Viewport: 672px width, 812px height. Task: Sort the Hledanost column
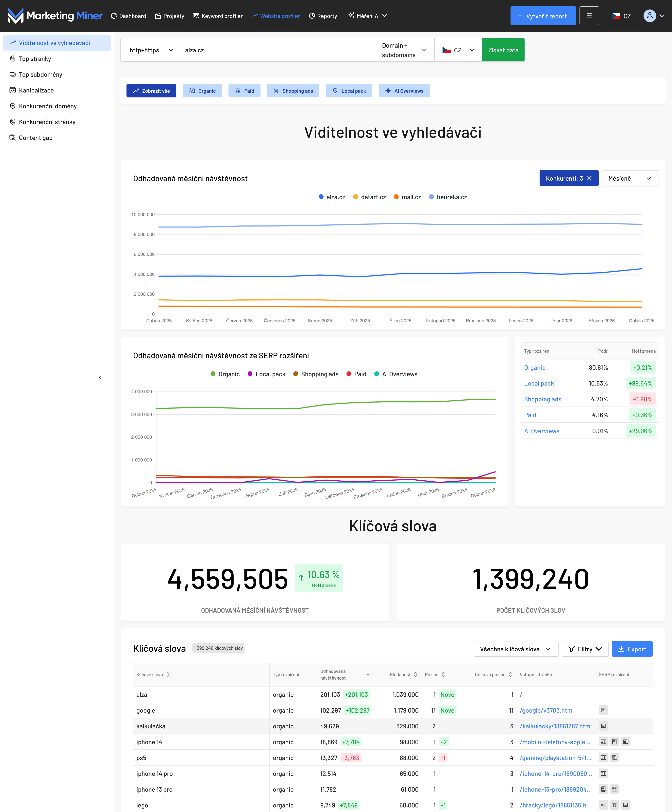[x=415, y=674]
